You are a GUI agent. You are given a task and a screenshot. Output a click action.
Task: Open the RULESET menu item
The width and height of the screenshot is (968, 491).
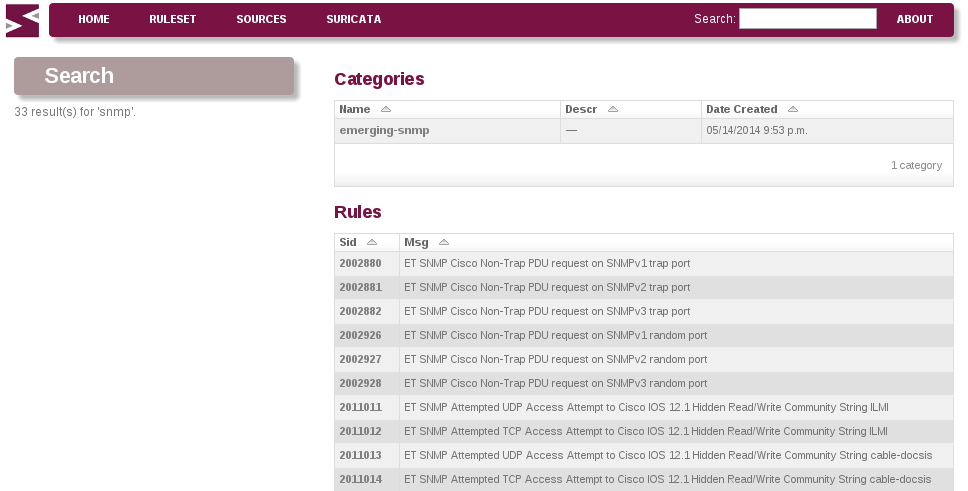(x=172, y=19)
